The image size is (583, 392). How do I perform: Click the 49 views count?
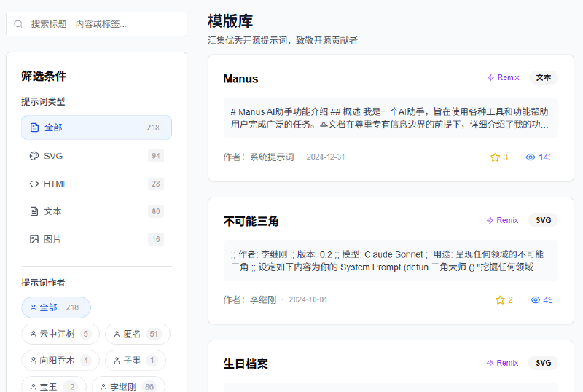[x=548, y=300]
